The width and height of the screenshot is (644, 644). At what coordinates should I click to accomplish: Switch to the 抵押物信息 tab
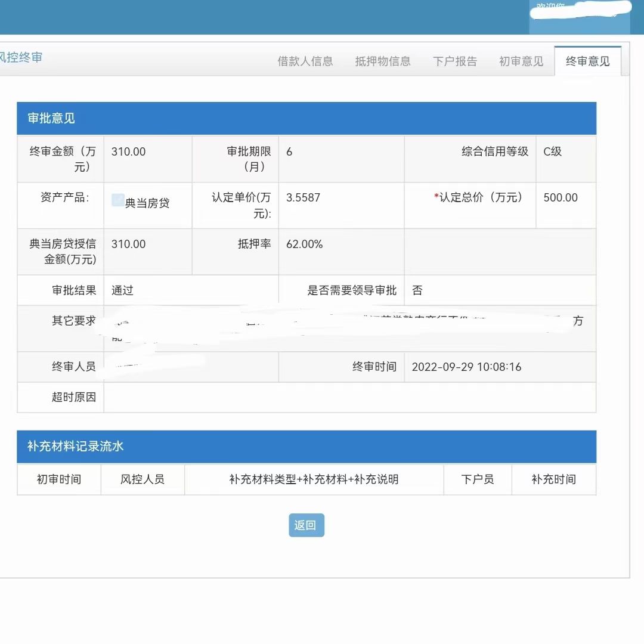click(x=383, y=61)
